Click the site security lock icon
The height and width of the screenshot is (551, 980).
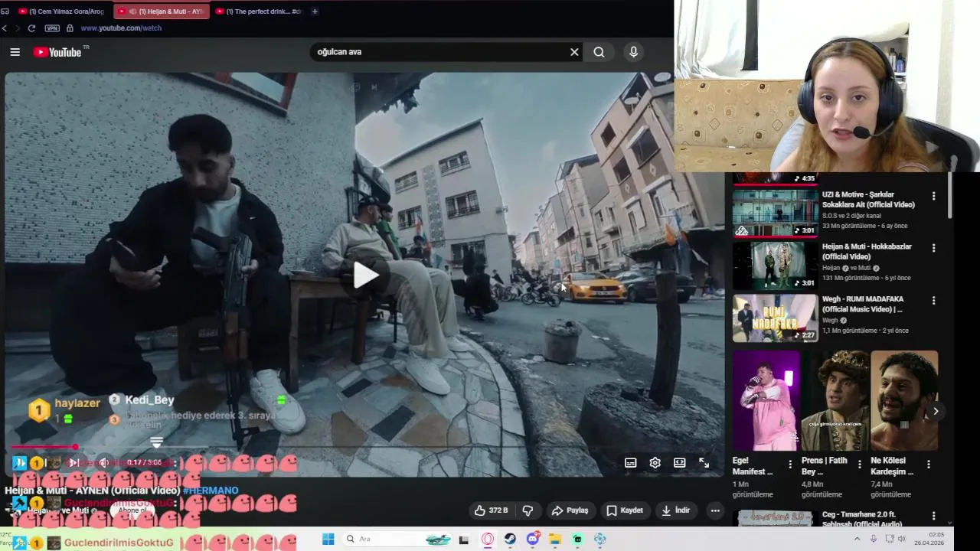coord(70,28)
